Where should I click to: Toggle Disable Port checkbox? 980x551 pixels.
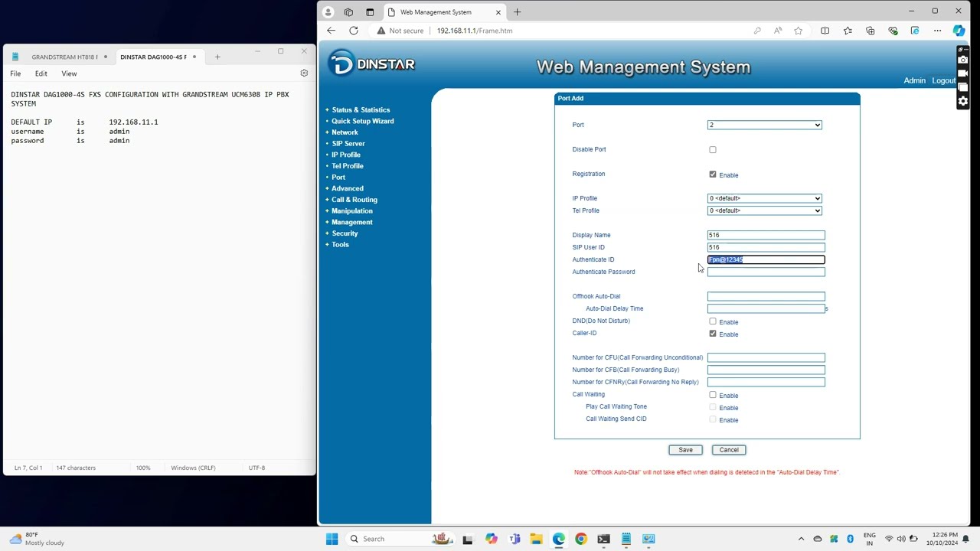click(x=713, y=150)
